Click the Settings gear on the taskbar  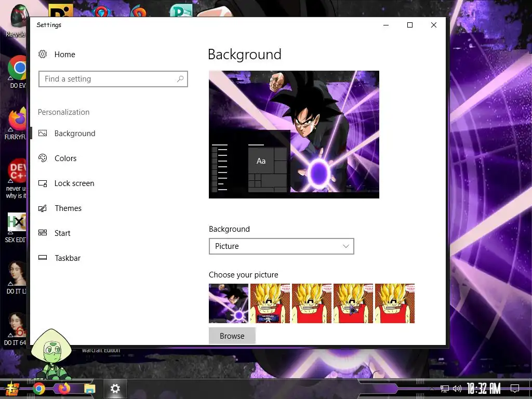pyautogui.click(x=115, y=389)
